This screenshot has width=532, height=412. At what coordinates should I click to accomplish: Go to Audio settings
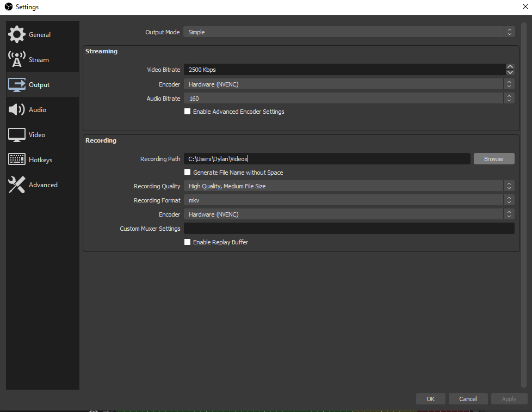click(x=42, y=109)
